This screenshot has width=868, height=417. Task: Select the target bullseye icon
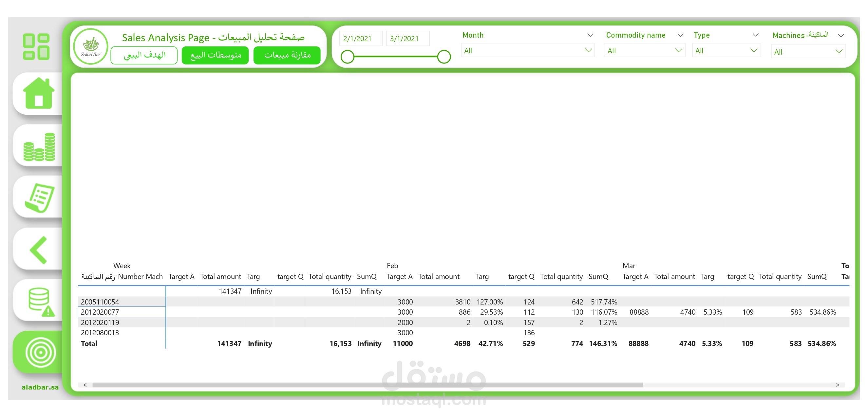(40, 352)
